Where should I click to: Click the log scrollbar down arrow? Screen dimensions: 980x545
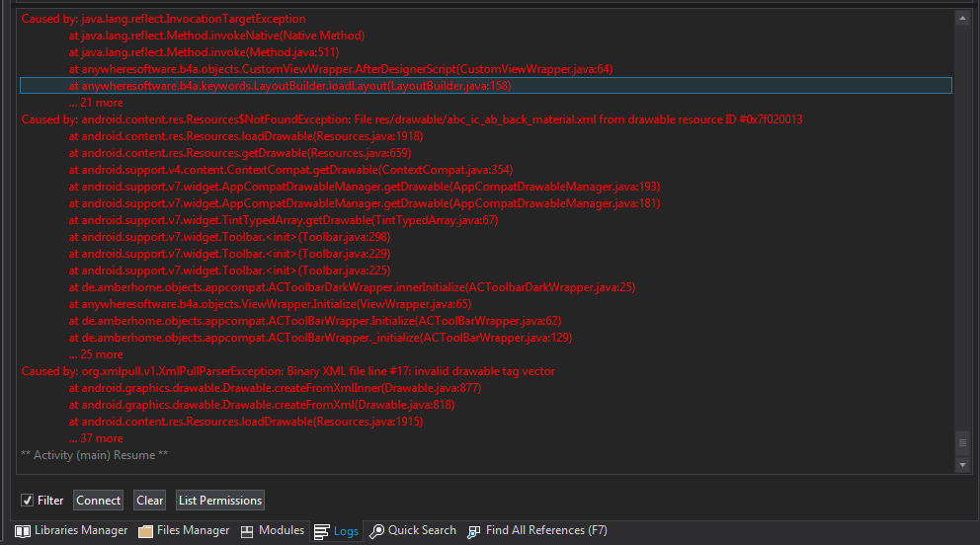(964, 464)
